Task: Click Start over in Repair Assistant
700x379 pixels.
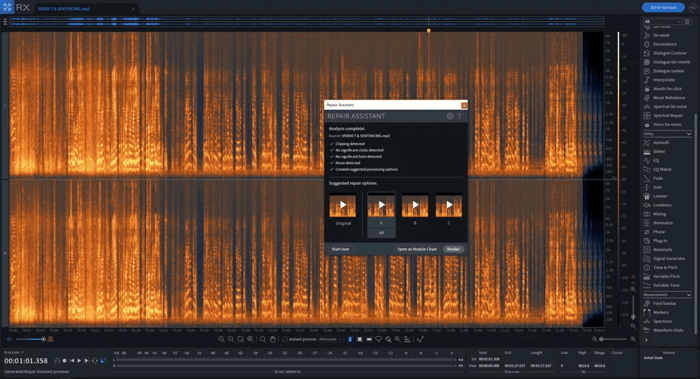Action: (x=341, y=249)
